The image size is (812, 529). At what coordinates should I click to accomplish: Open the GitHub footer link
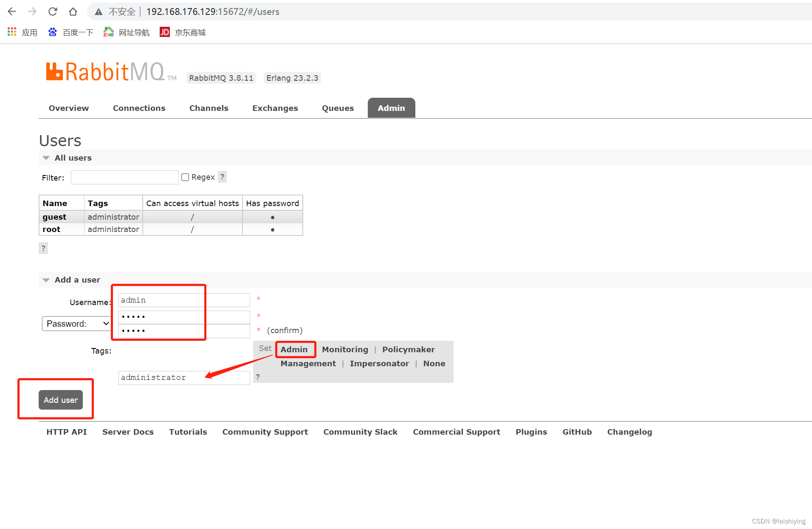(x=577, y=432)
